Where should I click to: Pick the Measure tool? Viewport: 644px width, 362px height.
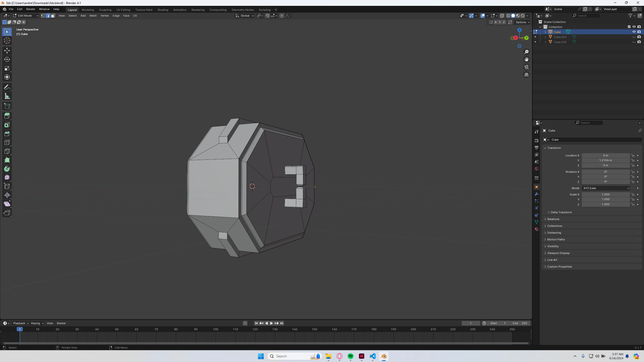click(x=7, y=96)
